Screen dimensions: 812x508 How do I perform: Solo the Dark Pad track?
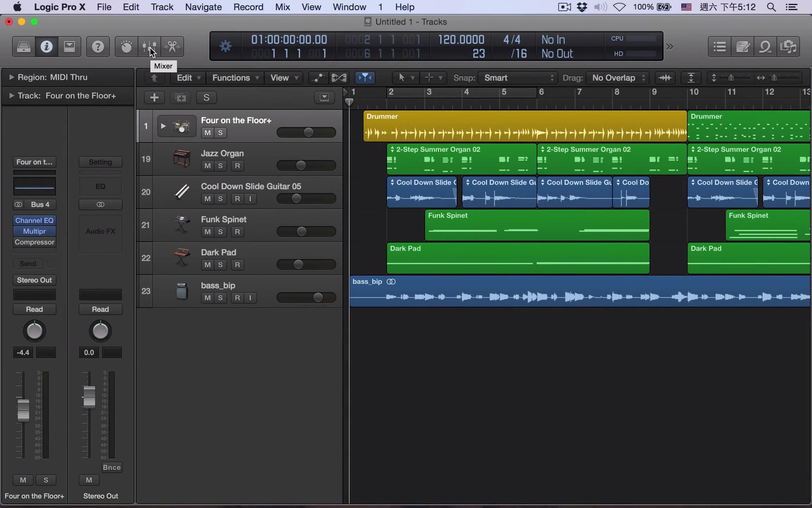(220, 264)
